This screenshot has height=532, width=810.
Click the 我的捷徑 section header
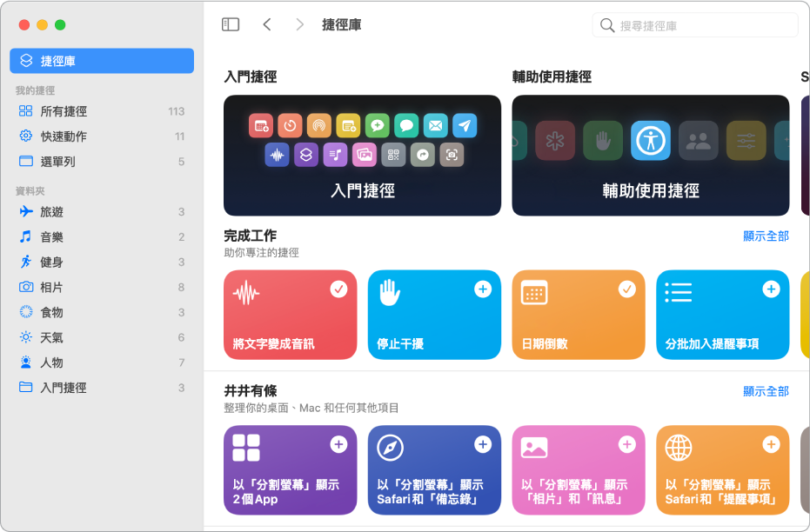tap(35, 90)
